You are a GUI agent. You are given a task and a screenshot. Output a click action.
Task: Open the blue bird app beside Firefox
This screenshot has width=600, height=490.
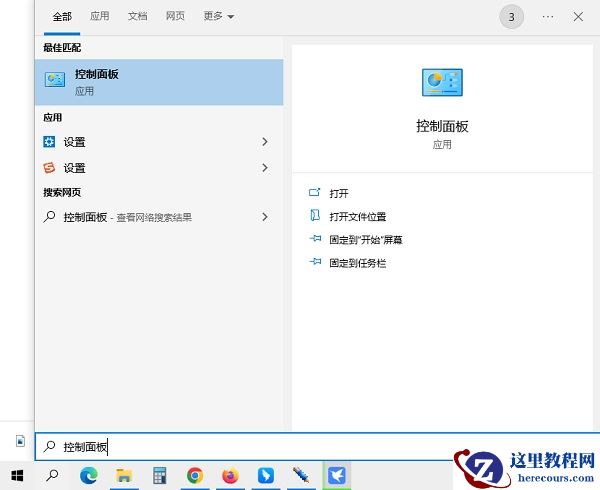point(266,475)
